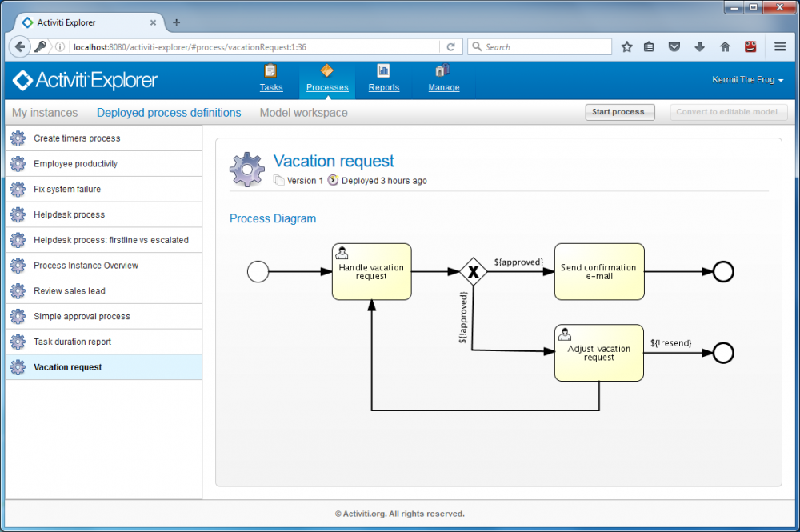Click the Deployed clock icon
Image resolution: width=800 pixels, height=532 pixels.
tap(333, 180)
